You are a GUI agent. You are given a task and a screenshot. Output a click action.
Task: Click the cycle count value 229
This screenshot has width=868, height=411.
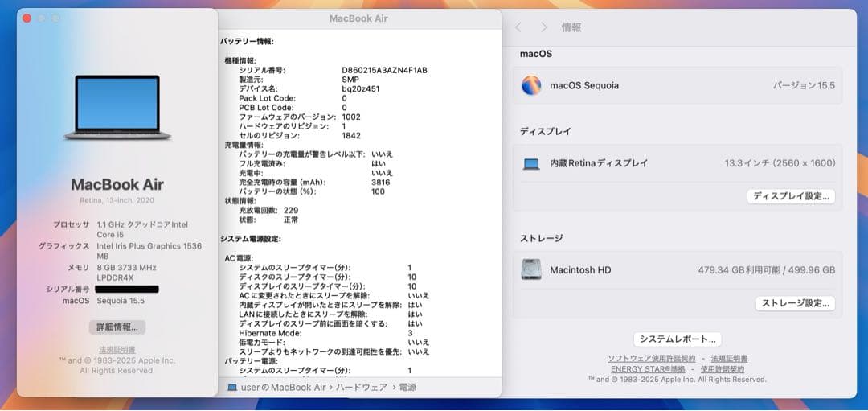(x=291, y=211)
